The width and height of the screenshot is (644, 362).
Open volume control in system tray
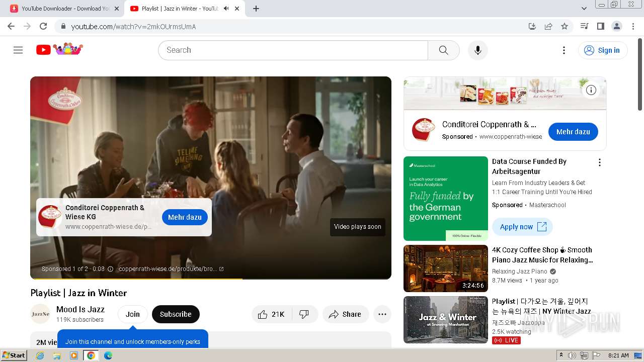click(x=572, y=355)
